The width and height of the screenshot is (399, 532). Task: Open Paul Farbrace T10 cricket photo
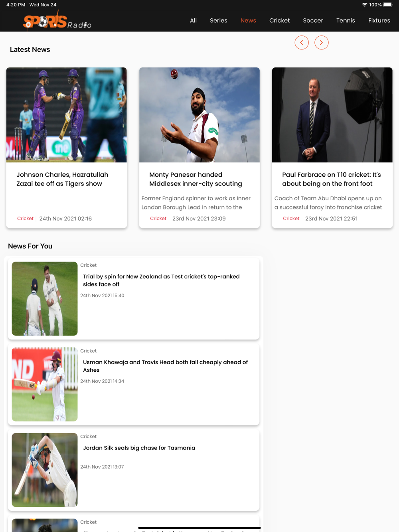point(332,115)
